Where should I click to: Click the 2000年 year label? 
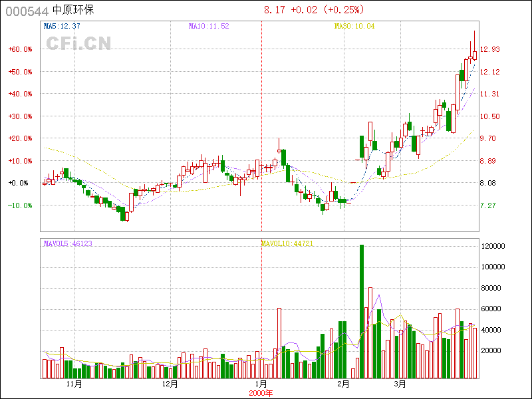click(261, 393)
